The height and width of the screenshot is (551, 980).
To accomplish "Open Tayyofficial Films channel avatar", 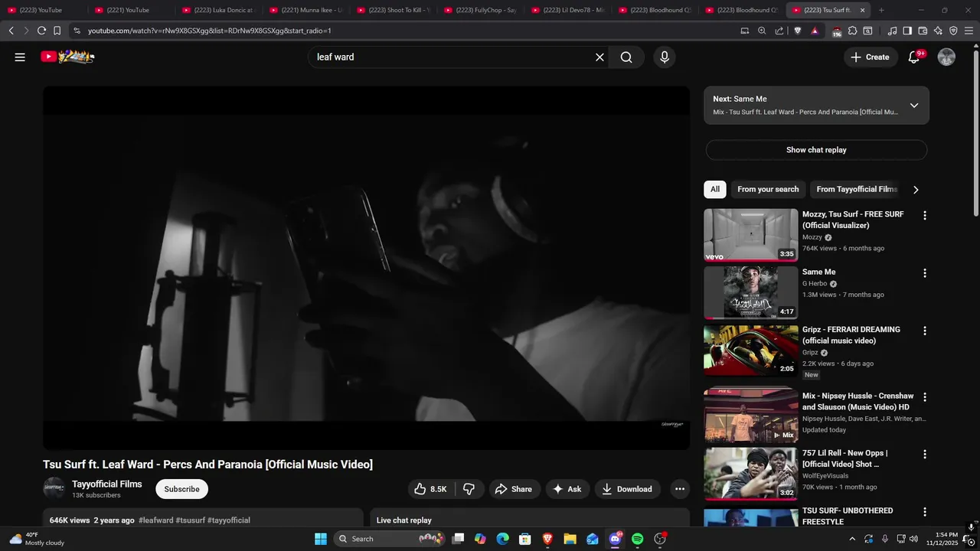I will pyautogui.click(x=54, y=489).
